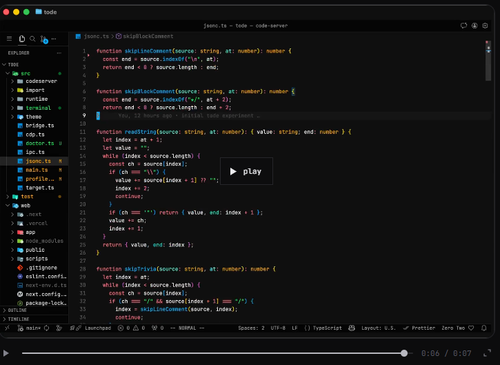The width and height of the screenshot is (500, 365).
Task: Click the video progress slider handle
Action: tap(404, 353)
